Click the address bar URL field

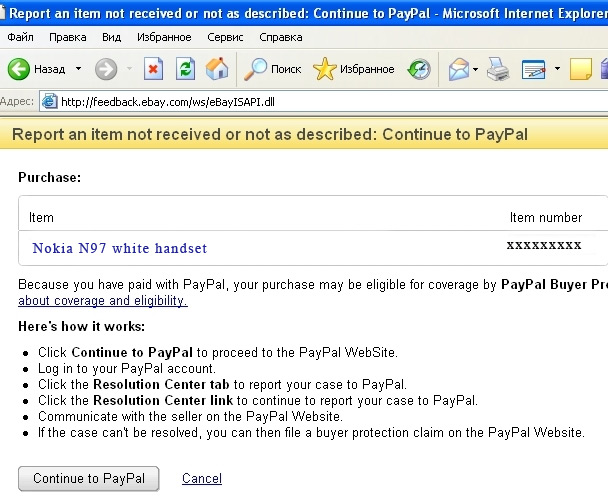tap(300, 101)
